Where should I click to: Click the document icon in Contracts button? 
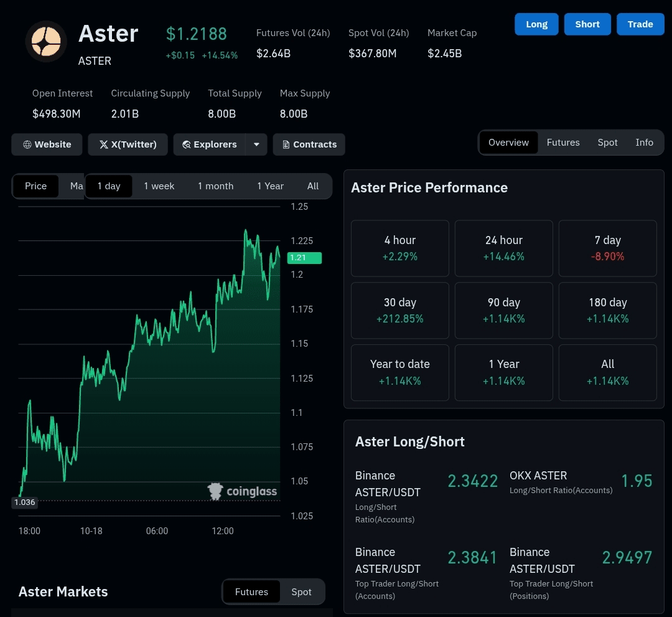tap(286, 144)
